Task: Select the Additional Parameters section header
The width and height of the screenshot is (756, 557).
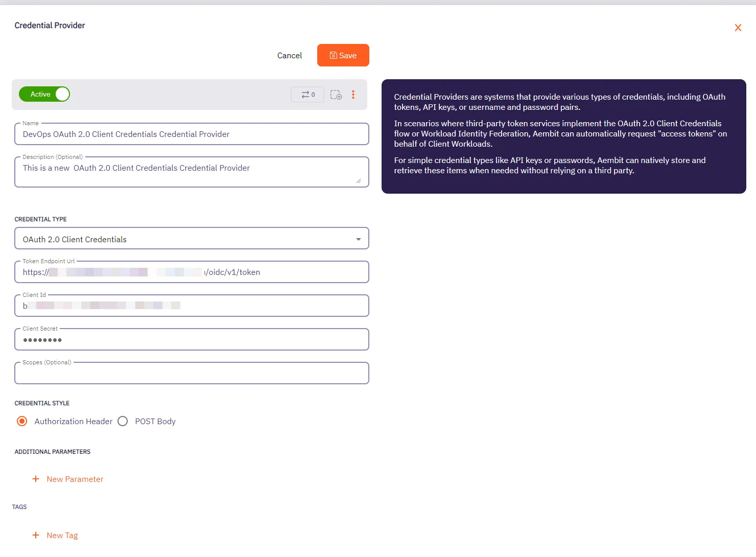Action: pyautogui.click(x=52, y=452)
